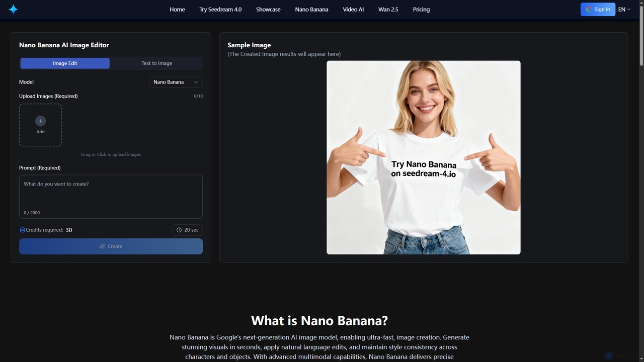Click the '0/10' upload counter
The image size is (644, 362).
click(198, 96)
